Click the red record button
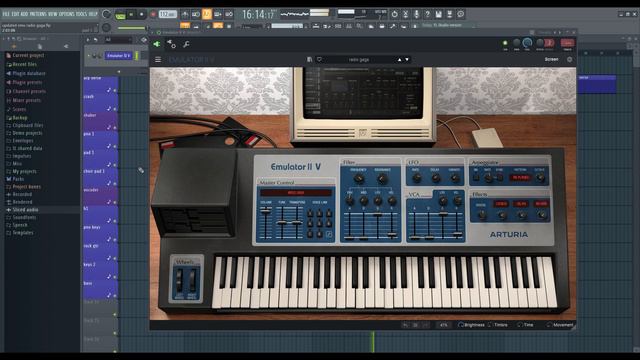 pyautogui.click(x=153, y=15)
